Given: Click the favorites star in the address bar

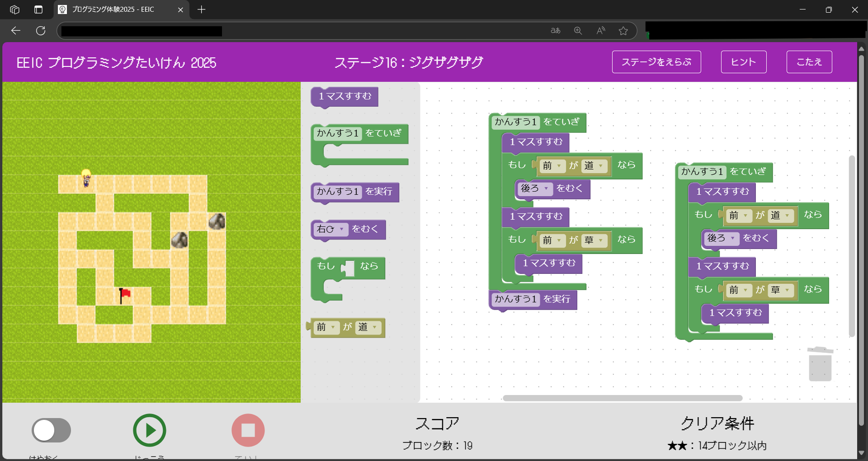Looking at the screenshot, I should (x=623, y=31).
